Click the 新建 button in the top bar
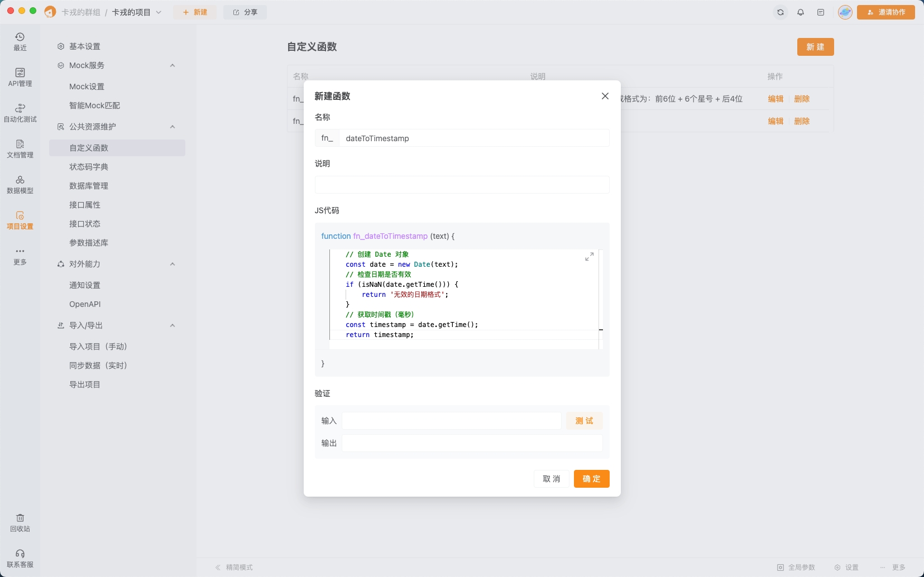924x577 pixels. point(195,12)
